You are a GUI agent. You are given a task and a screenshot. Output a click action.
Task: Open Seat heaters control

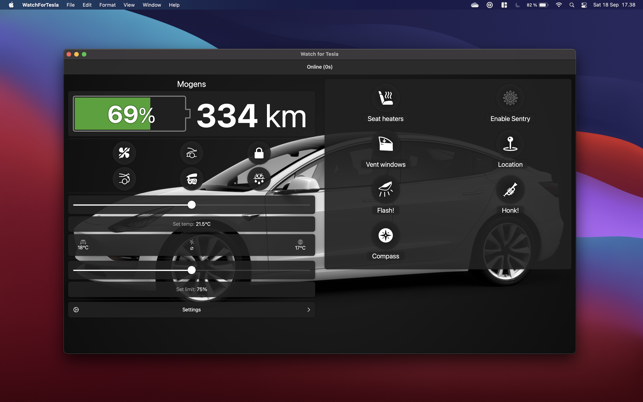[385, 98]
